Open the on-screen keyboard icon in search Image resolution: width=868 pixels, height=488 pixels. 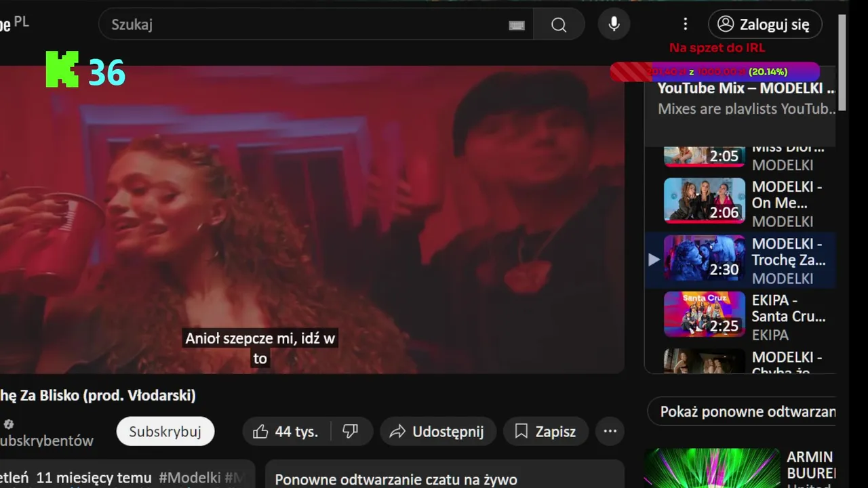pos(517,25)
